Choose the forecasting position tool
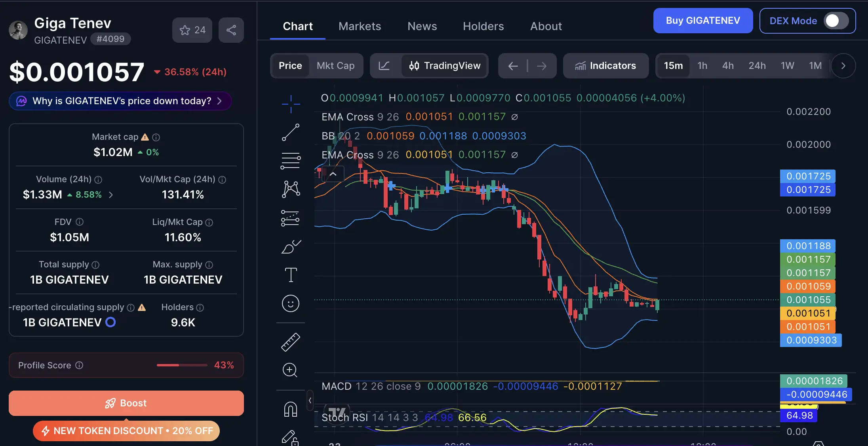Image resolution: width=868 pixels, height=446 pixels. point(291,218)
